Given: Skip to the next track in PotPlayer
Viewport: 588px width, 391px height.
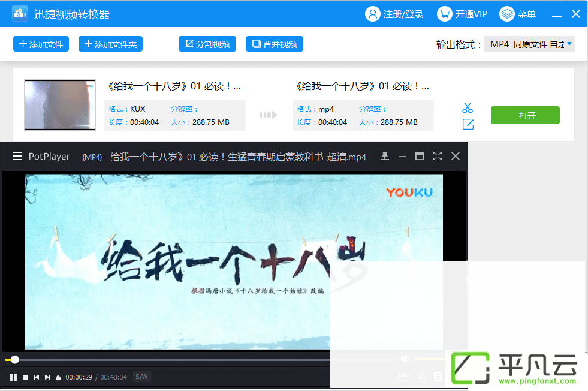Looking at the screenshot, I should coord(47,377).
